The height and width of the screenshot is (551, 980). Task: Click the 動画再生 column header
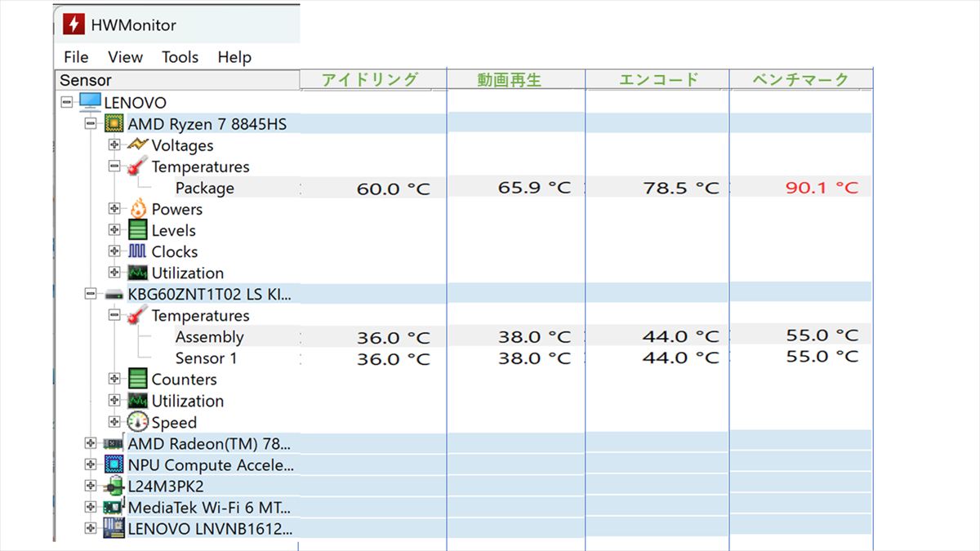(x=516, y=79)
